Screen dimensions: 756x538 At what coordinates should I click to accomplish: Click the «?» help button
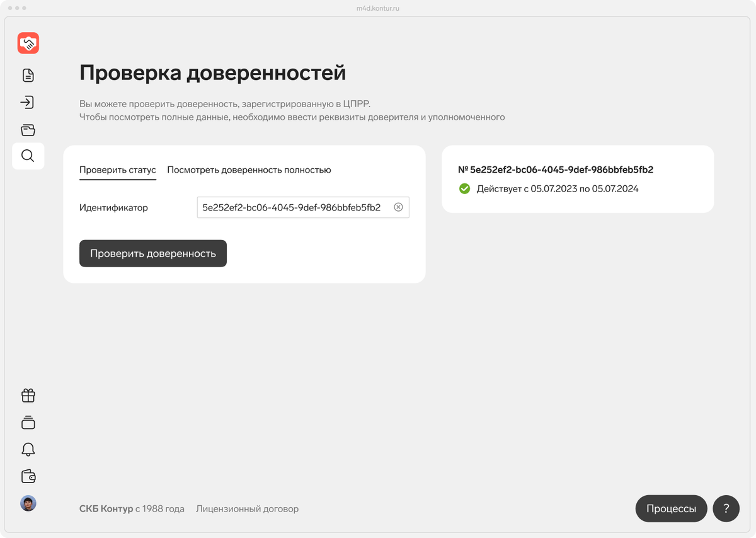pos(726,508)
